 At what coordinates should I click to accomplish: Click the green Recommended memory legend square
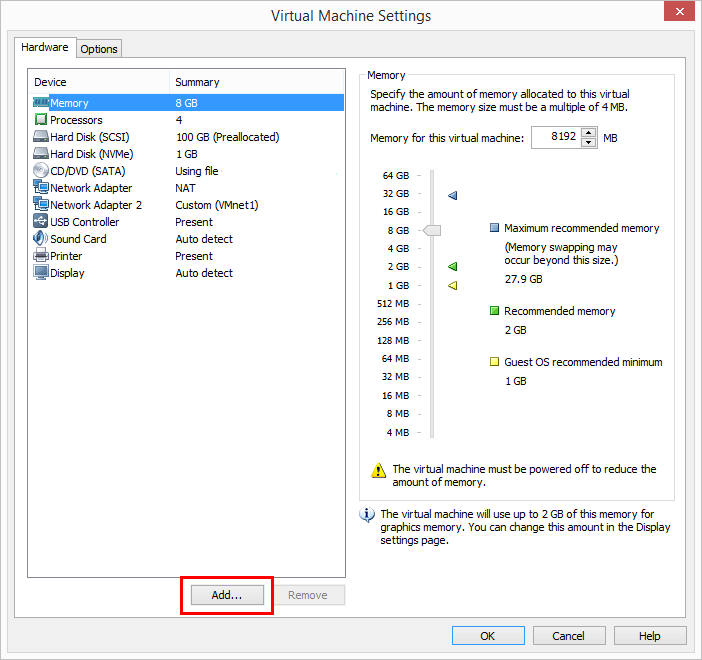coord(494,310)
